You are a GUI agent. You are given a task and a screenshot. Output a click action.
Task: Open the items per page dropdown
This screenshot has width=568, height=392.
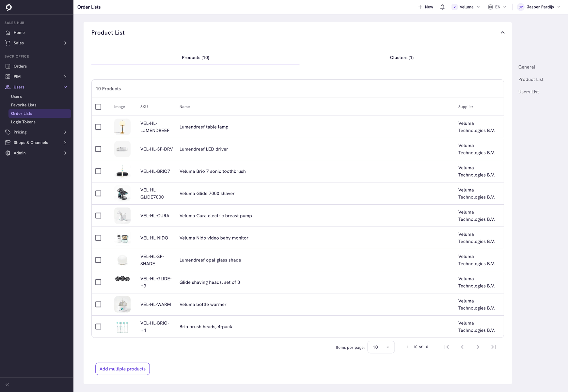coord(381,347)
